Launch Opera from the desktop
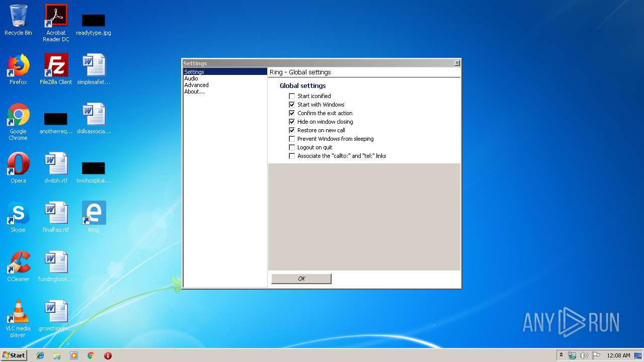644x362 pixels. pyautogui.click(x=18, y=168)
